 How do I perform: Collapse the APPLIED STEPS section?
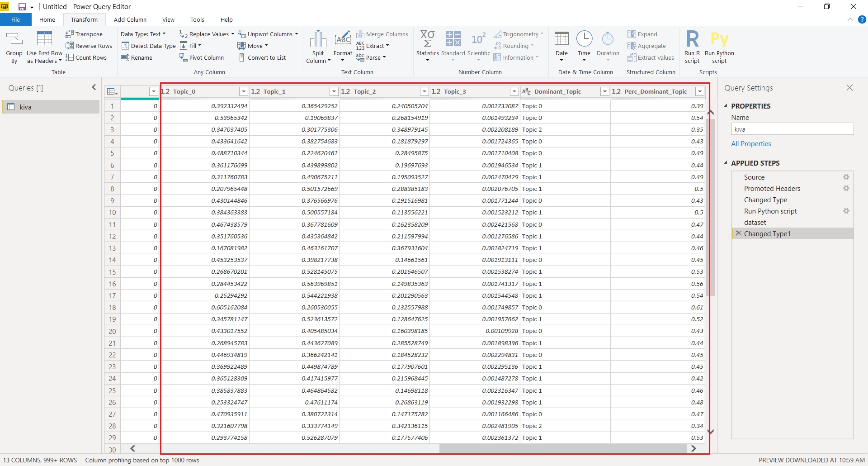tap(726, 163)
